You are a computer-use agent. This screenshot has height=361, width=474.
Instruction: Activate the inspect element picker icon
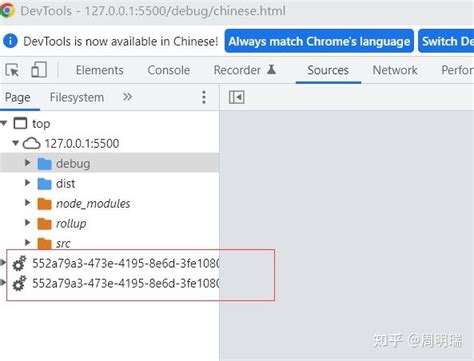13,70
